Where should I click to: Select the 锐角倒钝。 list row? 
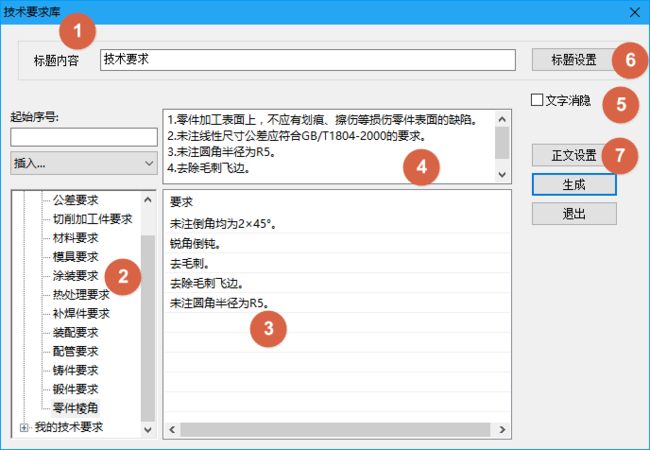[337, 244]
